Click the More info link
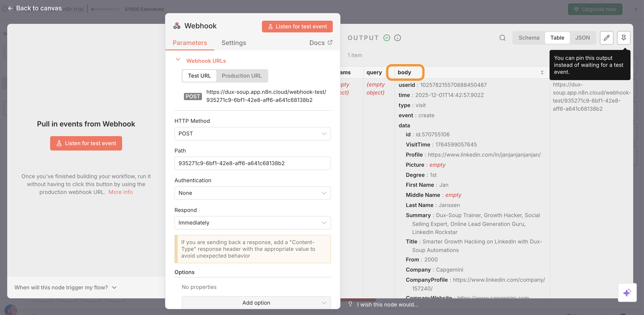Image resolution: width=644 pixels, height=315 pixels. coord(121,192)
